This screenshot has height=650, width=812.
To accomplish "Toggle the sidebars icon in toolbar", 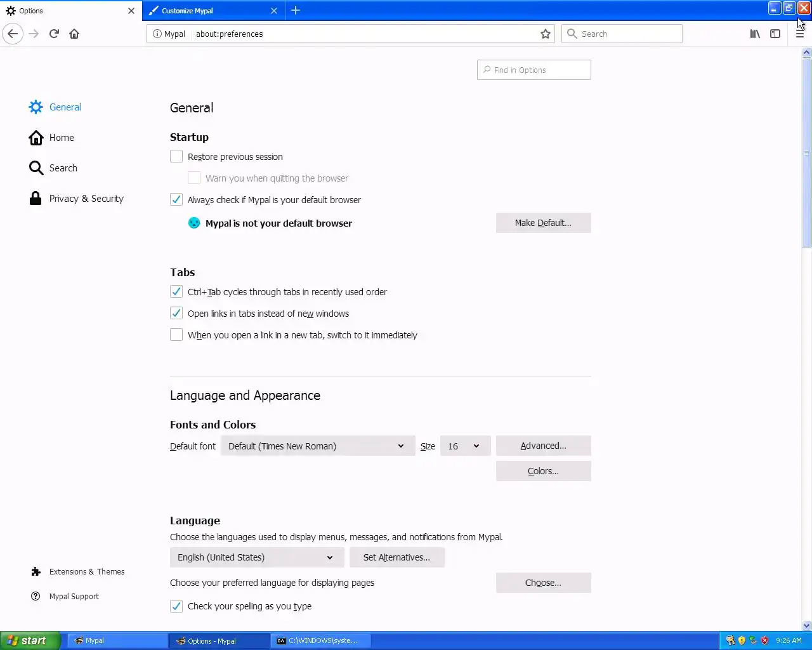I will click(775, 34).
